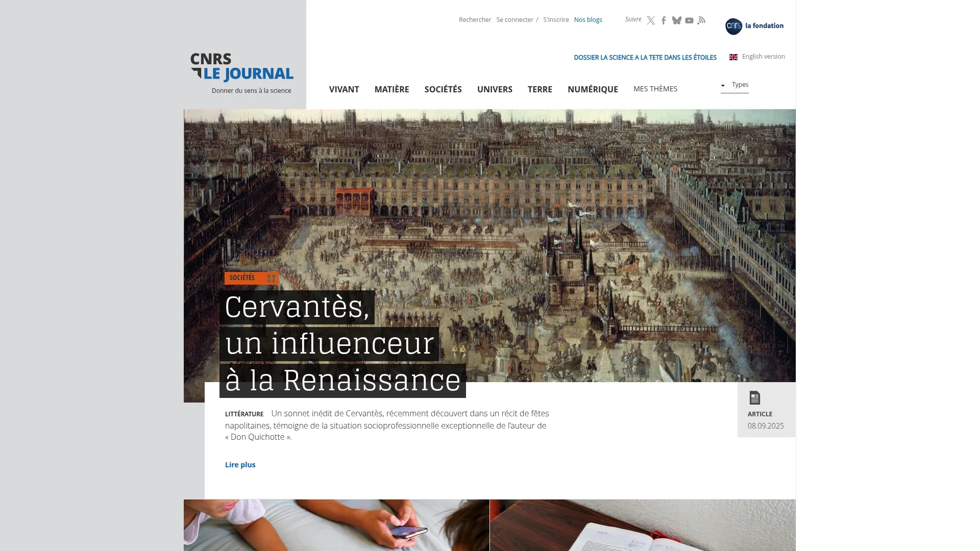The height and width of the screenshot is (551, 980).
Task: Open Mes thèmes menu
Action: click(x=655, y=89)
